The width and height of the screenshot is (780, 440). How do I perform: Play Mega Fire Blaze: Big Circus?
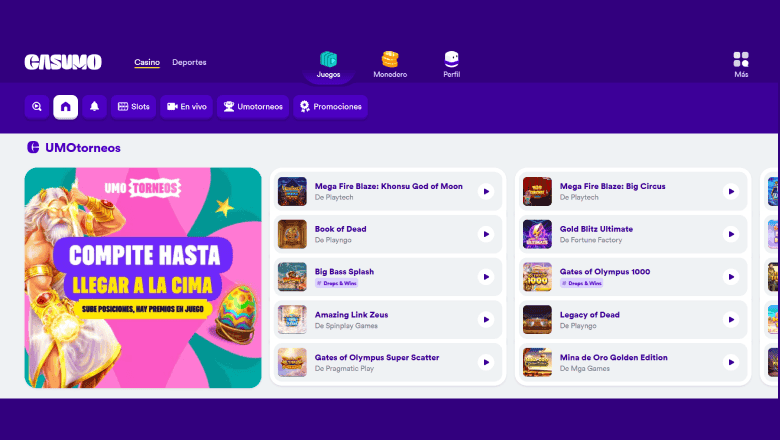pos(731,191)
